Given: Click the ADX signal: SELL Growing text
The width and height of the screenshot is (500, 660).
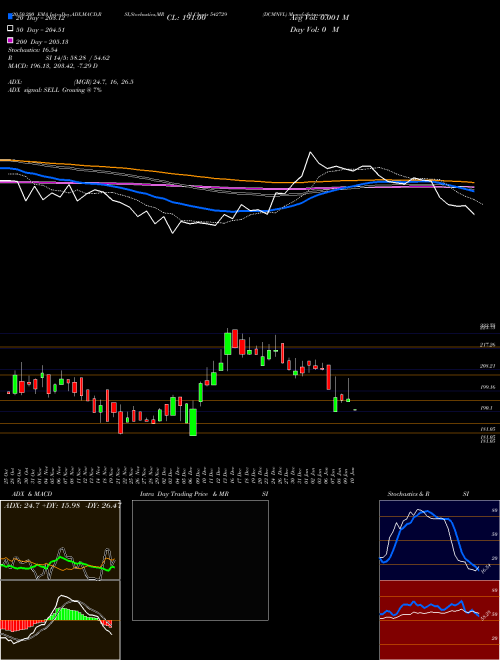Looking at the screenshot, I should coord(55,90).
